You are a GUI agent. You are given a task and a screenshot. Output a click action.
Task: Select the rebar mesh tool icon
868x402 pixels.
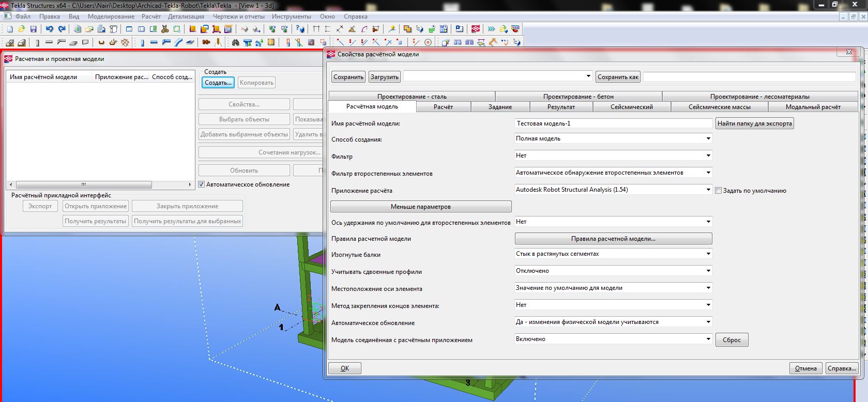tap(125, 42)
